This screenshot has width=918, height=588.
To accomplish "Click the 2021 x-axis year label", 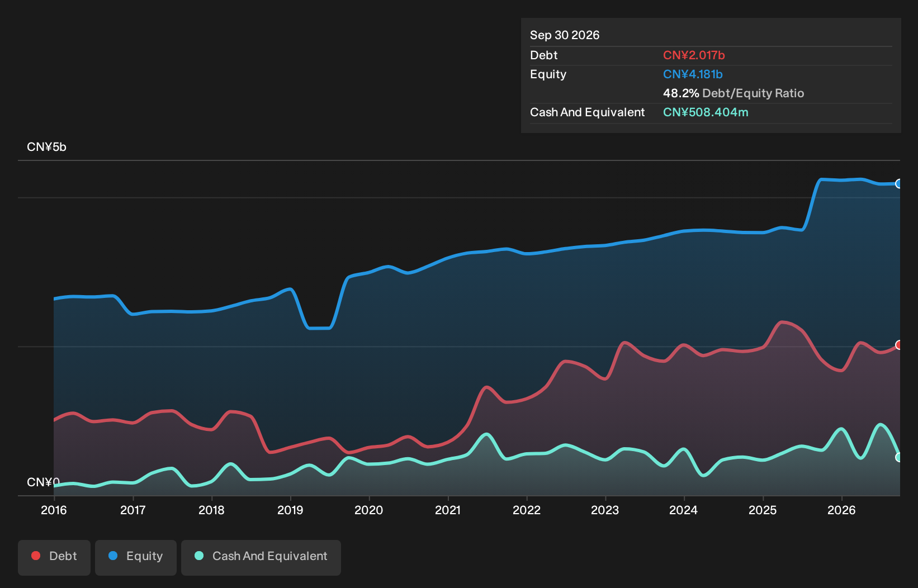I will [448, 510].
